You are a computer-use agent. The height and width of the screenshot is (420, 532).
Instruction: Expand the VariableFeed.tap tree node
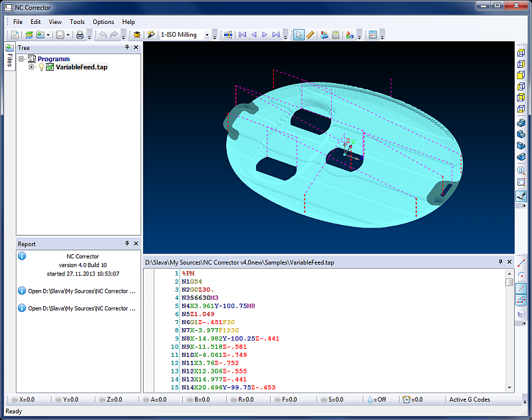(x=31, y=67)
